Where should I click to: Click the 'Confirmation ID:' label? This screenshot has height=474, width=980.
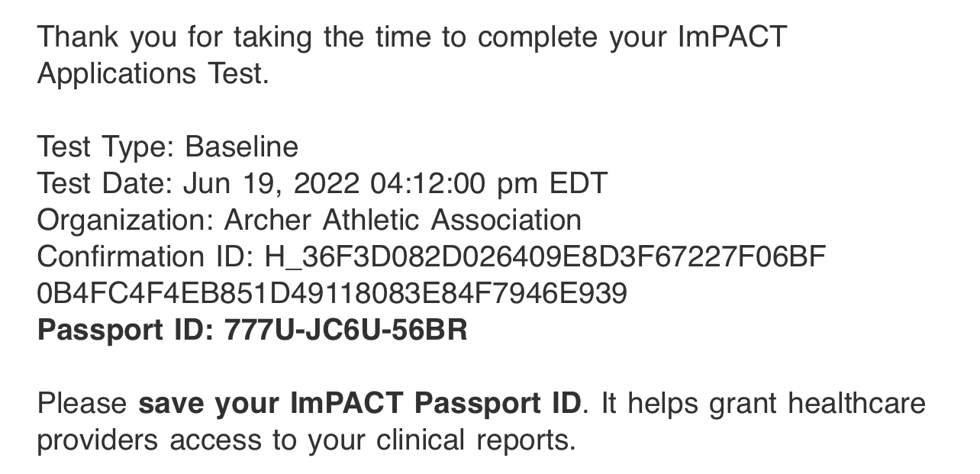146,256
